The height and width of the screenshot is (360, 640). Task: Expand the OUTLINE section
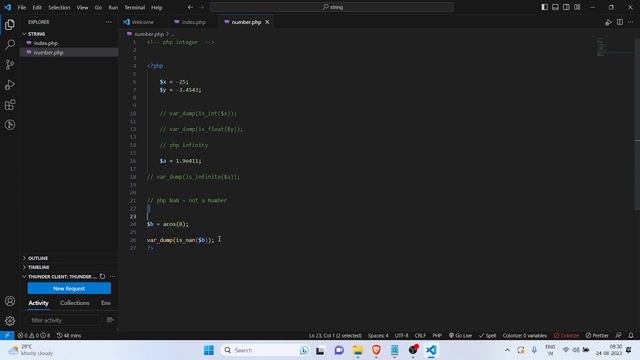[x=38, y=258]
